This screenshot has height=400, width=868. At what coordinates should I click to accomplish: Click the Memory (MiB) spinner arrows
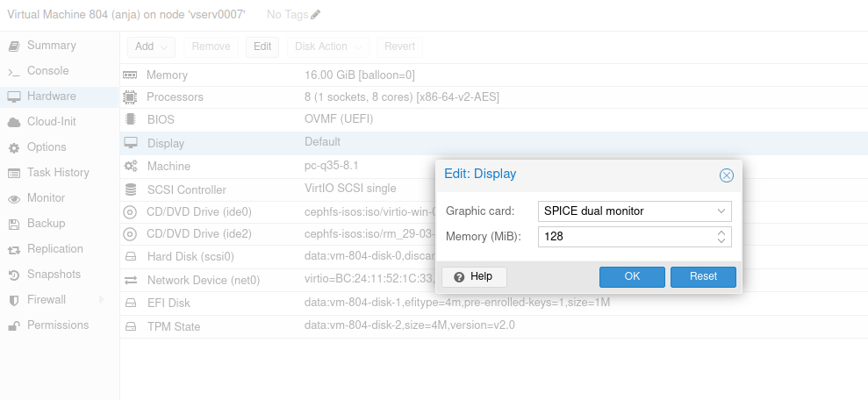721,237
